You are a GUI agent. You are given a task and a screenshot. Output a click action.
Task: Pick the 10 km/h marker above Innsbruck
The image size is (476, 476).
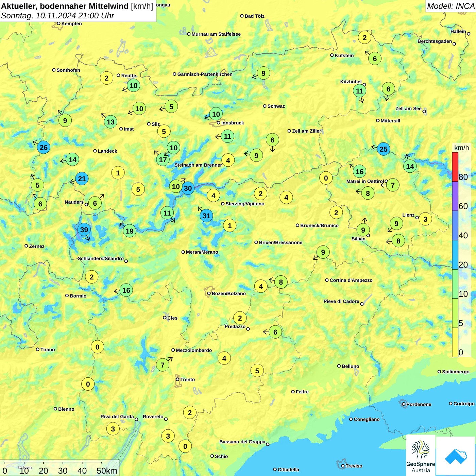click(216, 114)
